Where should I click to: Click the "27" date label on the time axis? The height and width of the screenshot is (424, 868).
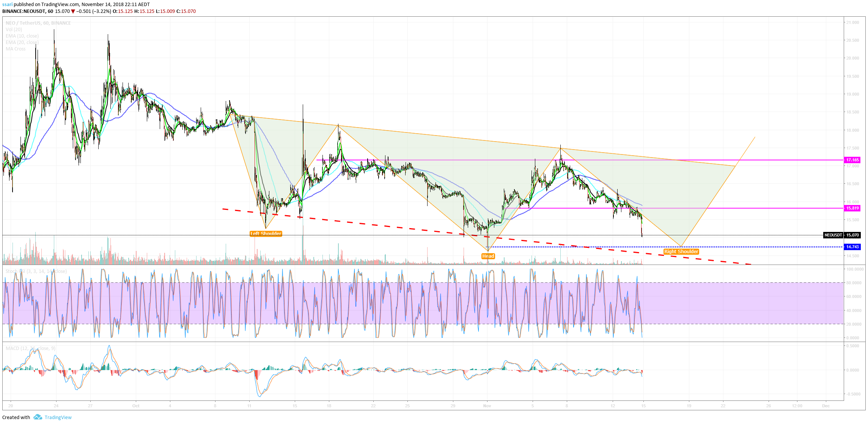(90, 406)
